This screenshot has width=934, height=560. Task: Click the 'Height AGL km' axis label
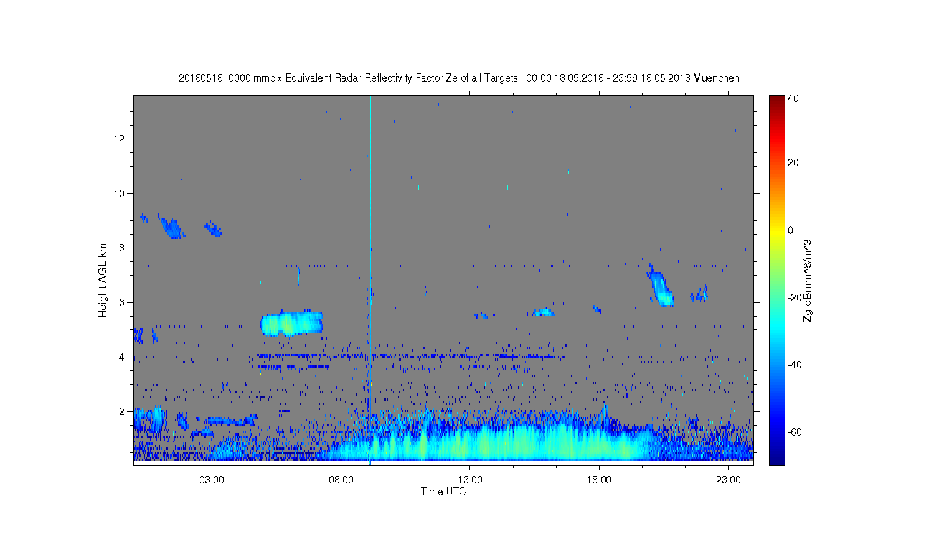(x=103, y=280)
